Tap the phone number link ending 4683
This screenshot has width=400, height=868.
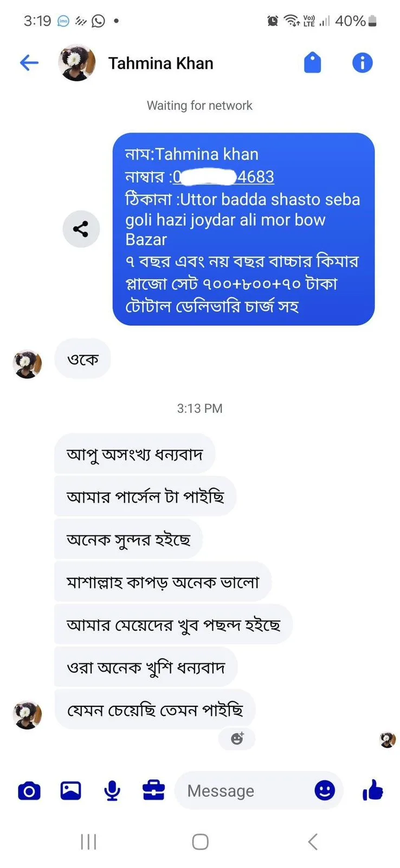[223, 177]
